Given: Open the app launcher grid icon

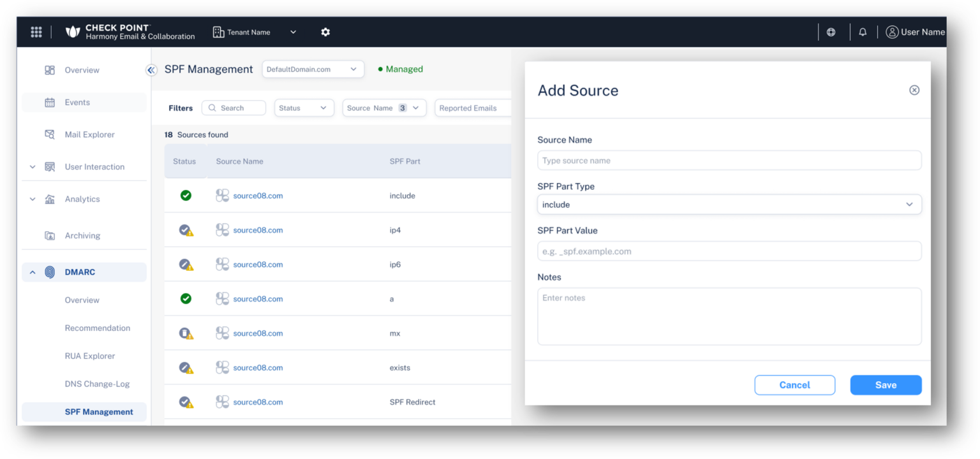Looking at the screenshot, I should 36,32.
